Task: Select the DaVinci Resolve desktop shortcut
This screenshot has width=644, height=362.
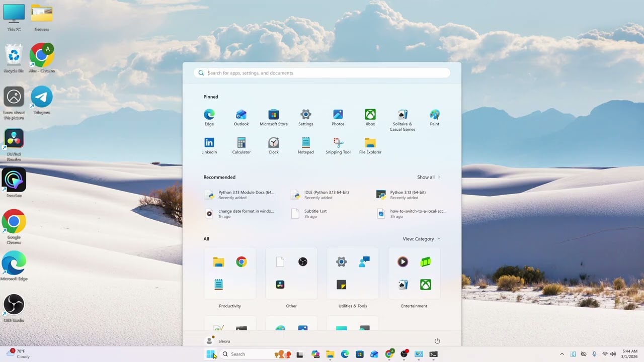Action: point(14,145)
